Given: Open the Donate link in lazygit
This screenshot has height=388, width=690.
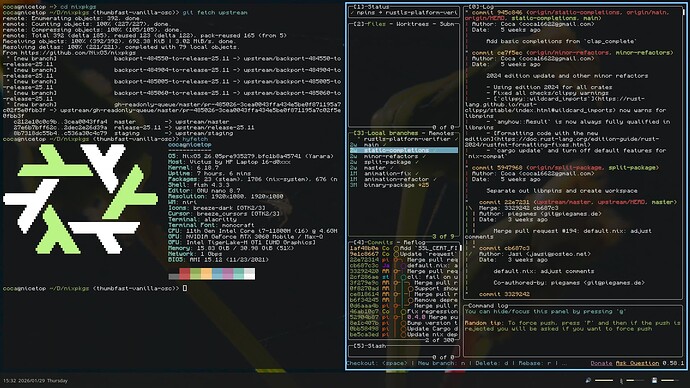Looking at the screenshot, I should (601, 363).
